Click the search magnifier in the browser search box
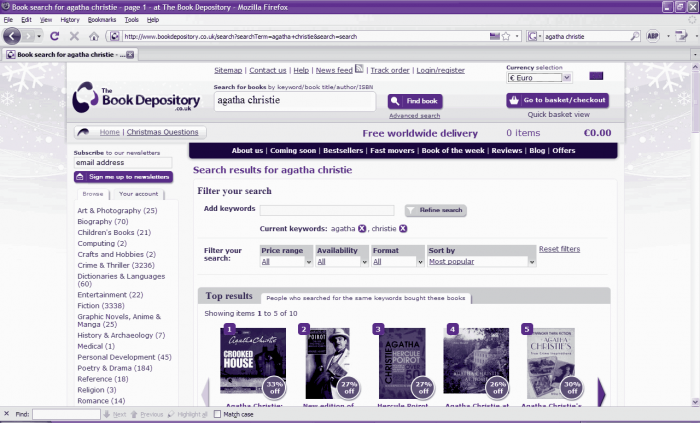The height and width of the screenshot is (423, 700). point(634,36)
